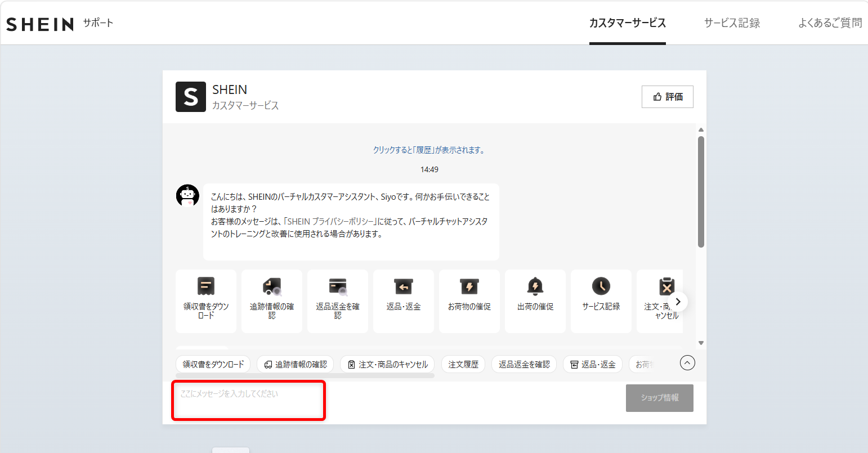The width and height of the screenshot is (868, 453).
Task: Select サービス記録 clock card
Action: 601,301
